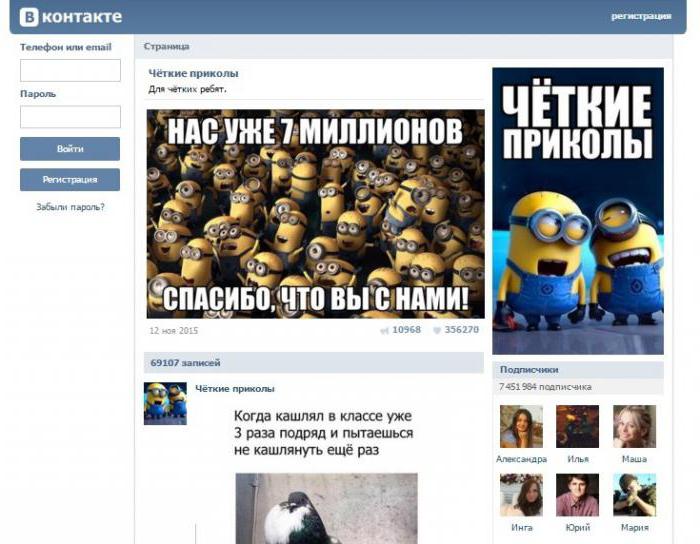Click the name Маша under avatar

pyautogui.click(x=634, y=459)
